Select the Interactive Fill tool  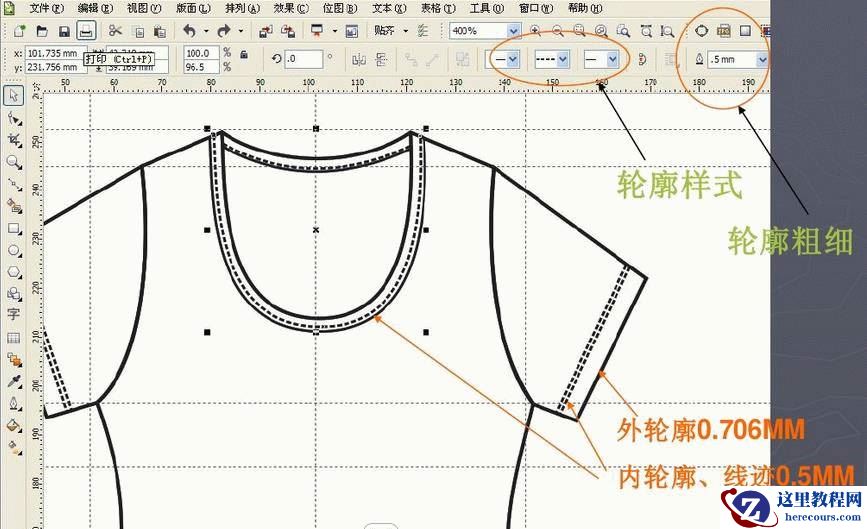(x=14, y=446)
